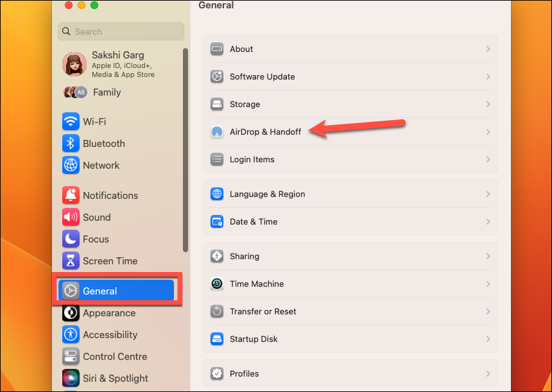Open the Wi-Fi settings label
This screenshot has width=552, height=392.
(94, 122)
